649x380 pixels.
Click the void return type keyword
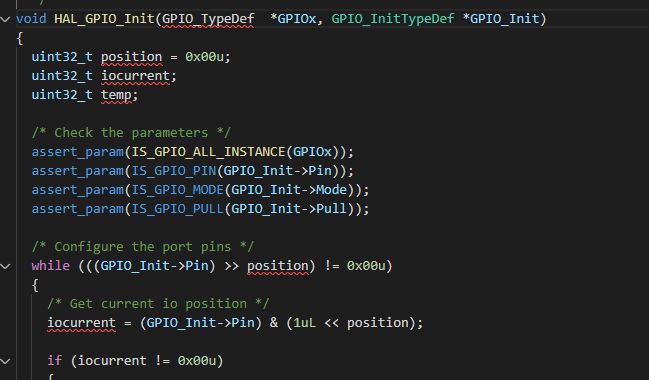31,19
